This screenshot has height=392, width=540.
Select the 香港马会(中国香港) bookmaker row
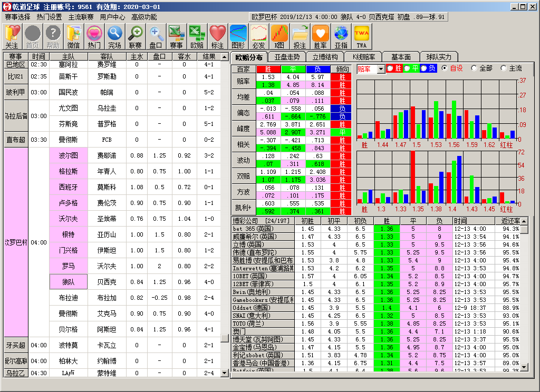click(x=376, y=363)
